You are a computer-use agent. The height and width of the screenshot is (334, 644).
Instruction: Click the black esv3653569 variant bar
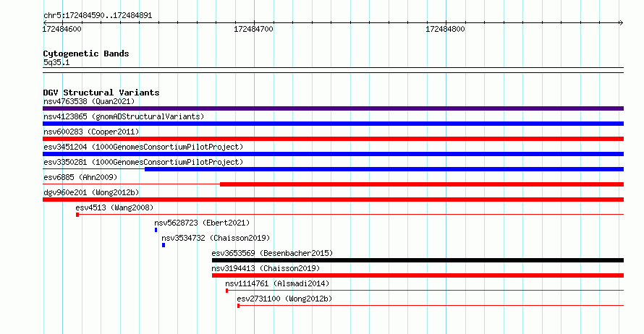[x=418, y=260]
